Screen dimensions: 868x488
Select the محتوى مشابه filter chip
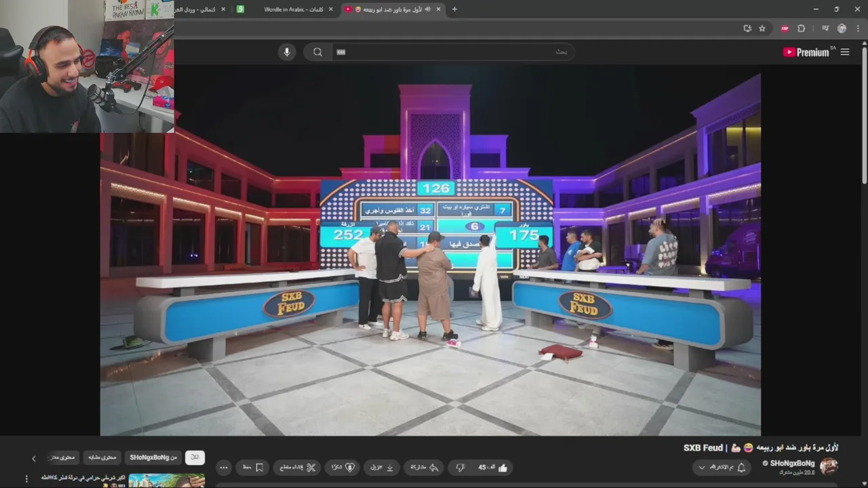103,457
